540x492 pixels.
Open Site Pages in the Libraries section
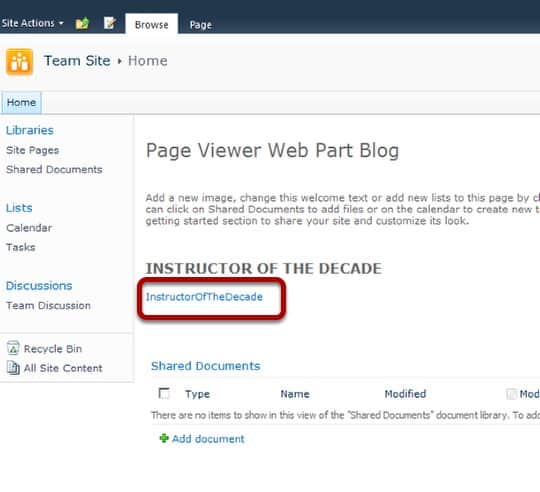pyautogui.click(x=32, y=150)
